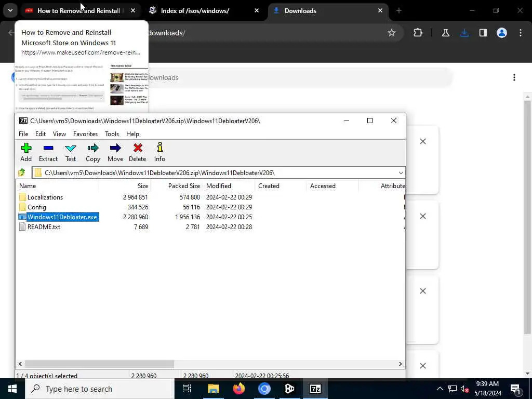This screenshot has height=399, width=532.
Task: Click the taskbar search box
Action: [x=100, y=389]
